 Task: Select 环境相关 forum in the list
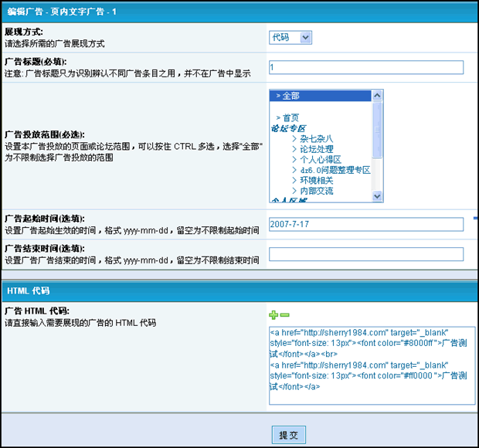[317, 180]
